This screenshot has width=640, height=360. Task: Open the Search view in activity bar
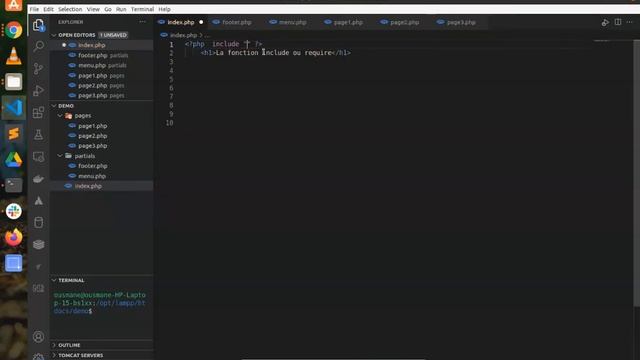tap(38, 46)
